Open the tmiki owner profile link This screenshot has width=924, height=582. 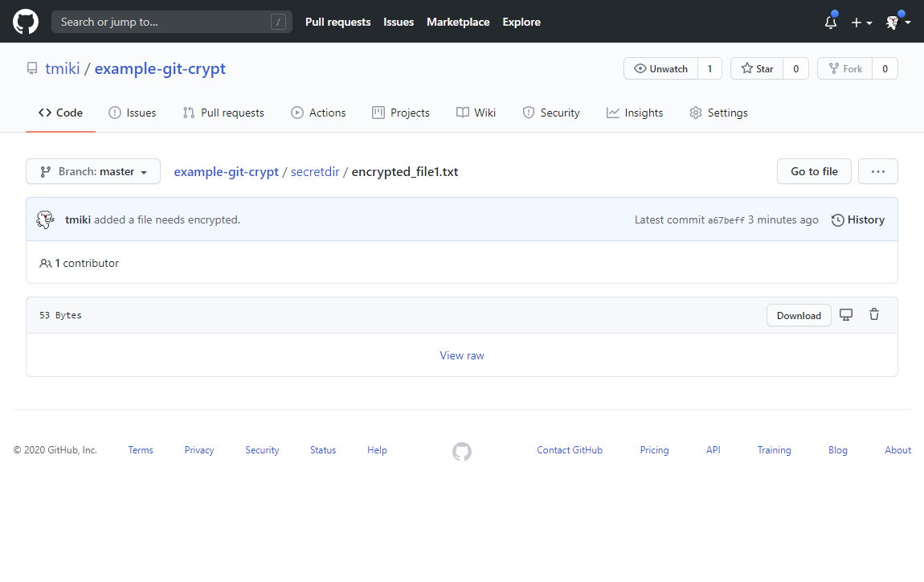tap(62, 68)
